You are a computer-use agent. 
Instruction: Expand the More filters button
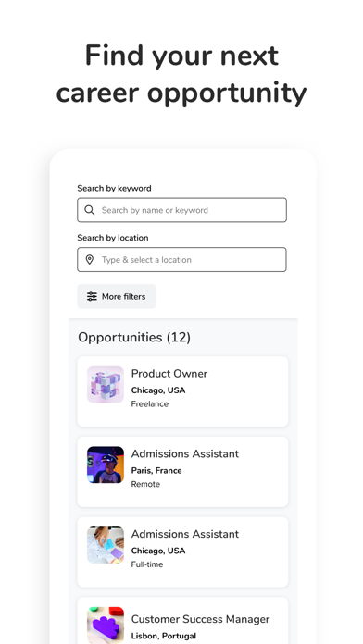tap(117, 296)
